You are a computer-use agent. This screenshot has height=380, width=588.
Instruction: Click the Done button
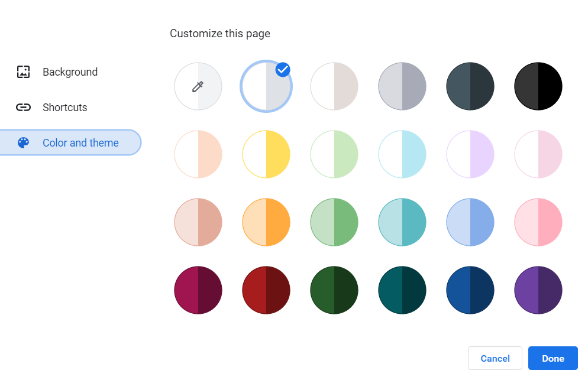[x=553, y=358]
